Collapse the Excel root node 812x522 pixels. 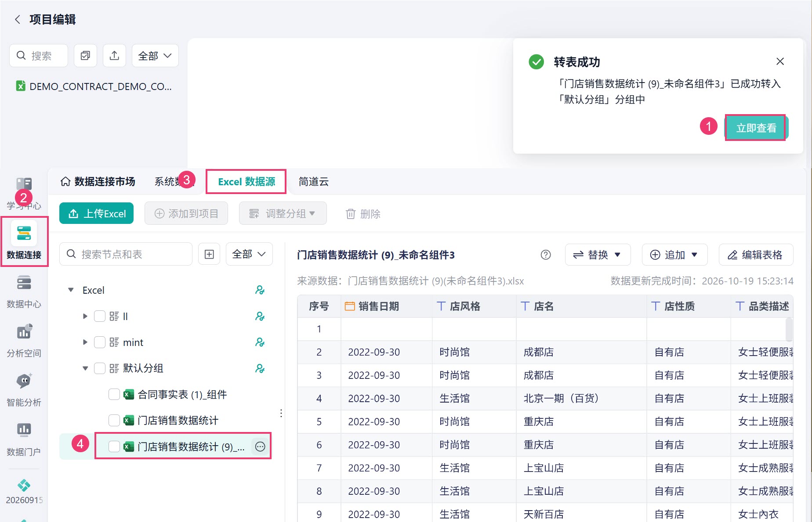click(71, 290)
